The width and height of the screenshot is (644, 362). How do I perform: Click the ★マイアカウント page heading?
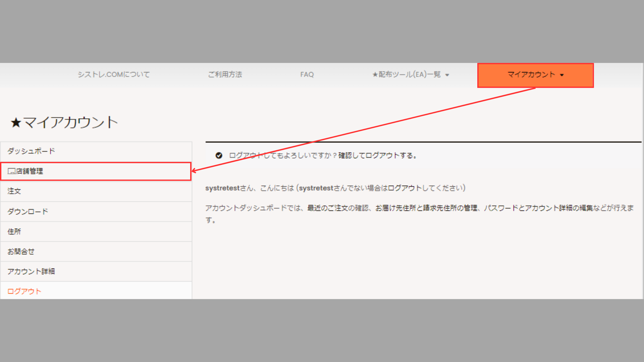pos(64,122)
